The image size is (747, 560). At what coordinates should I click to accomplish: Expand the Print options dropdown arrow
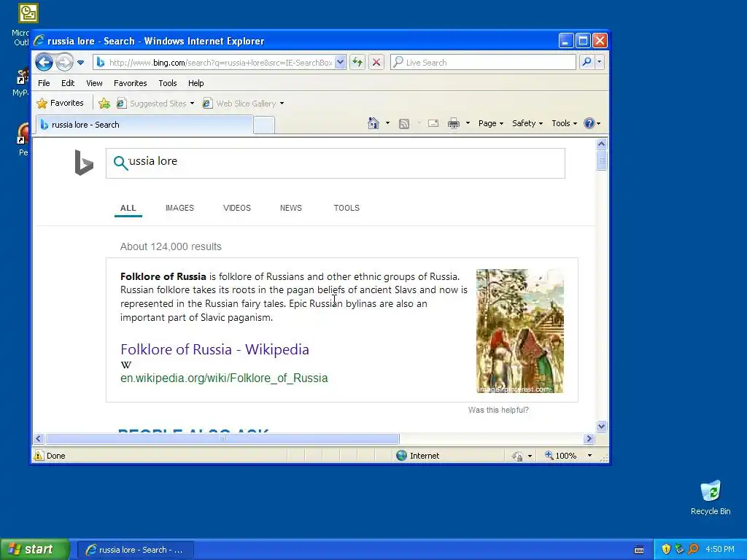tap(468, 123)
